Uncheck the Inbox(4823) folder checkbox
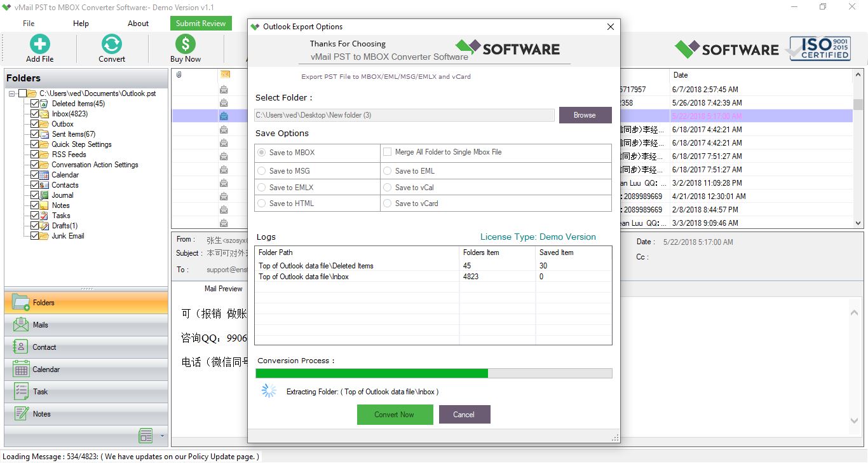 point(34,114)
